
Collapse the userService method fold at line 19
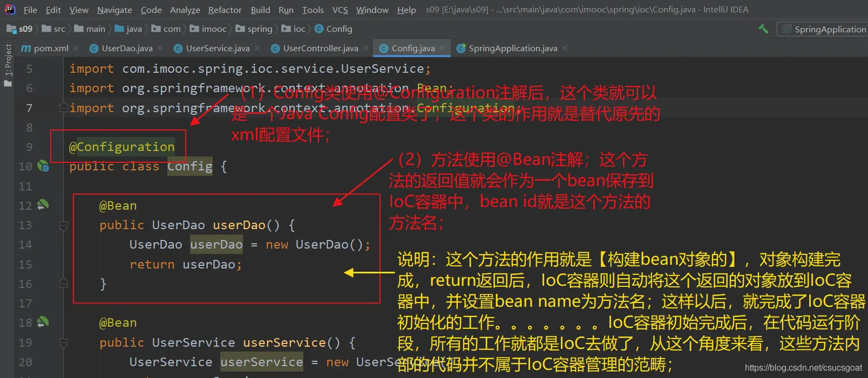tap(63, 342)
